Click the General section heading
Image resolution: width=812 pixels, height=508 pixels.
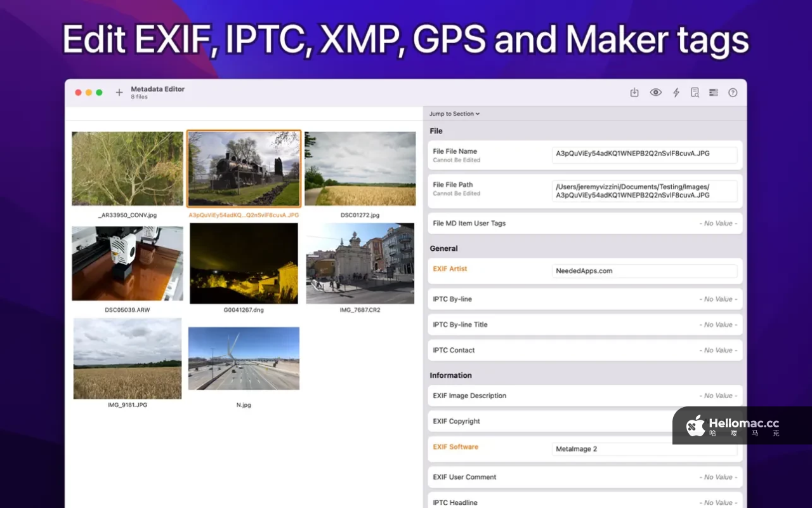click(443, 248)
